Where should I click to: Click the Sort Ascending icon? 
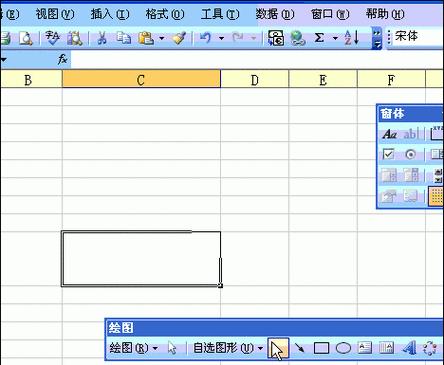(x=352, y=38)
